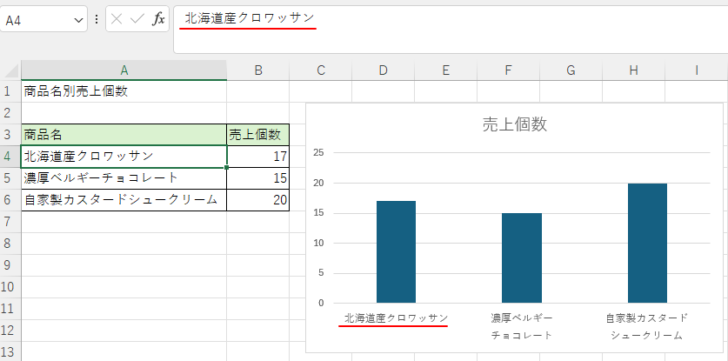Viewport: 728px width, 361px height.
Task: Click cell A4 北海道産クロワッサン
Action: pyautogui.click(x=124, y=156)
